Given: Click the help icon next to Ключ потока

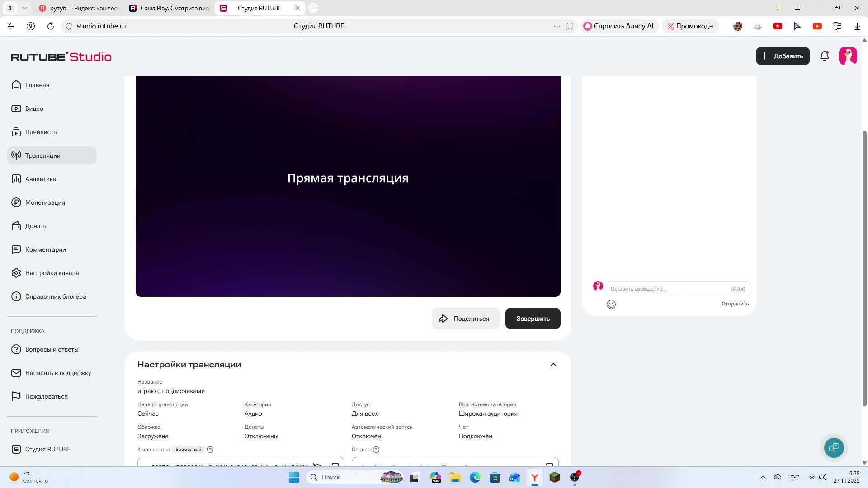Looking at the screenshot, I should coord(210,450).
